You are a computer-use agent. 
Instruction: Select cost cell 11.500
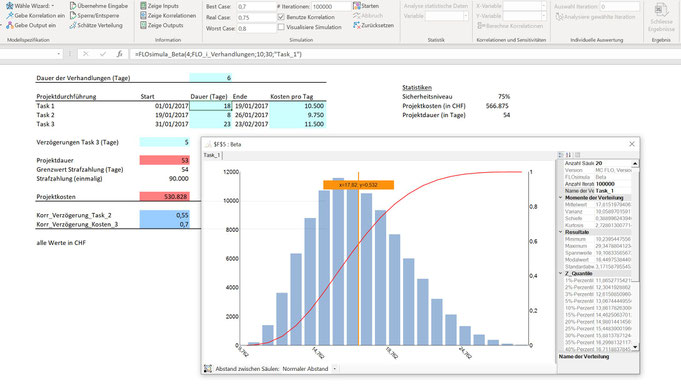[x=298, y=124]
